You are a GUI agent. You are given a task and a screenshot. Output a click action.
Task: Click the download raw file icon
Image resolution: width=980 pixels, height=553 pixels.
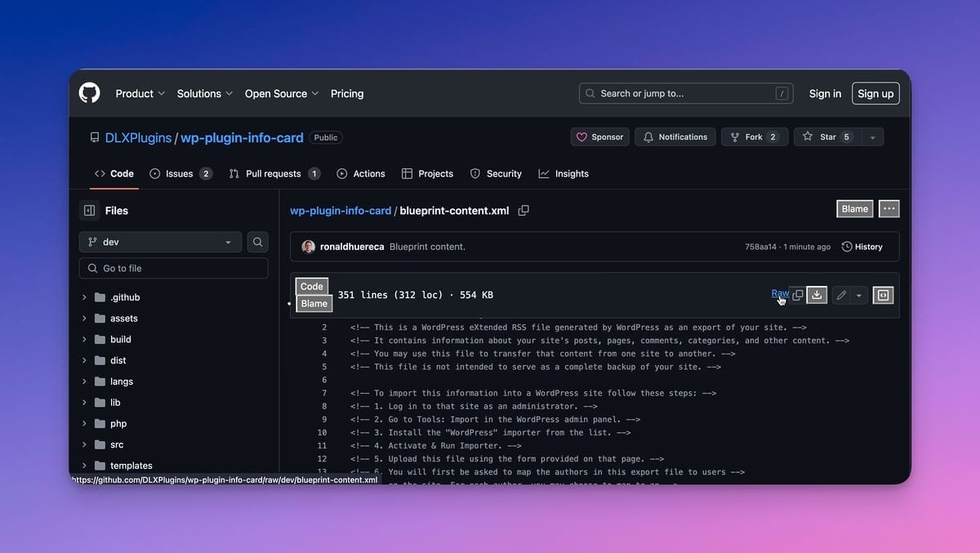coord(817,295)
